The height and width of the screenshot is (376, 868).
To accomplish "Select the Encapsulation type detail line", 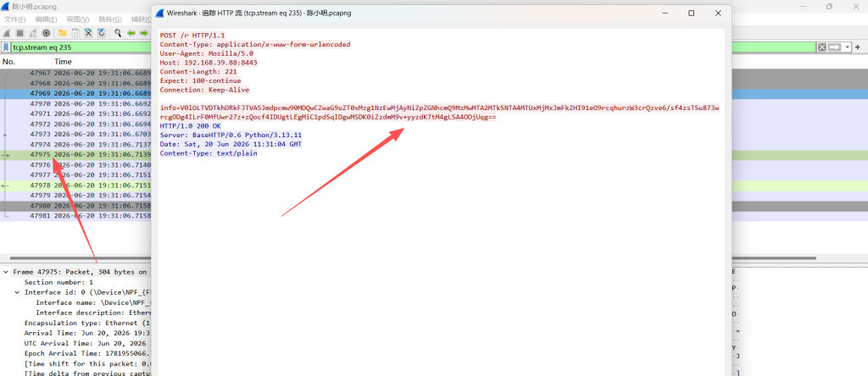I will tap(87, 323).
